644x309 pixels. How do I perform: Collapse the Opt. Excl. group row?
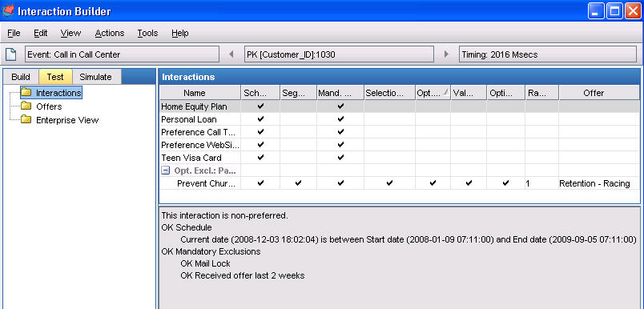click(165, 171)
